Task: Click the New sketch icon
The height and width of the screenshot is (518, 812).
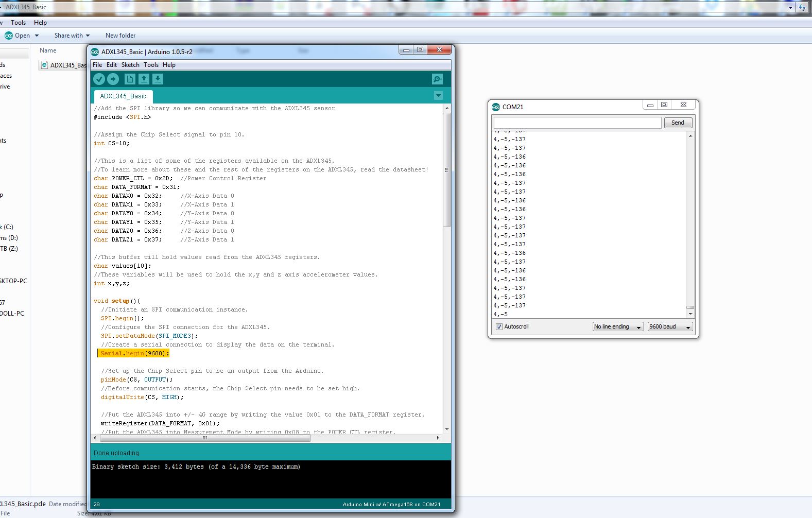Action: click(x=130, y=79)
